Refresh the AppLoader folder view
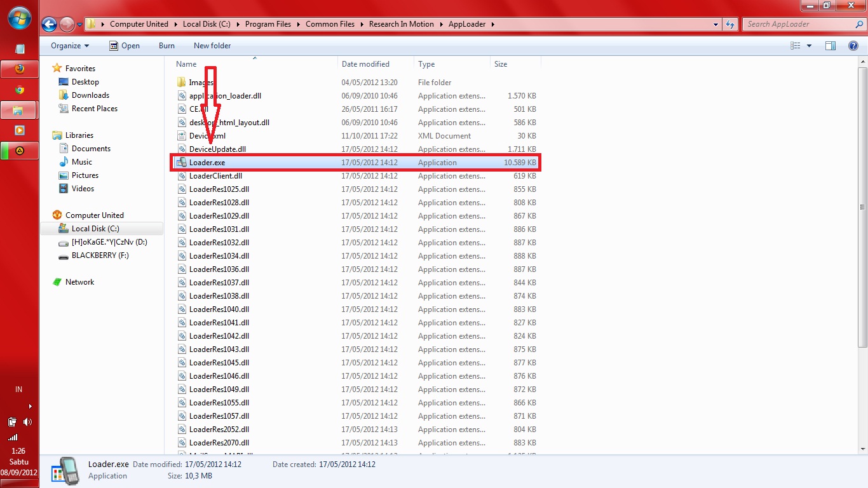 [731, 24]
